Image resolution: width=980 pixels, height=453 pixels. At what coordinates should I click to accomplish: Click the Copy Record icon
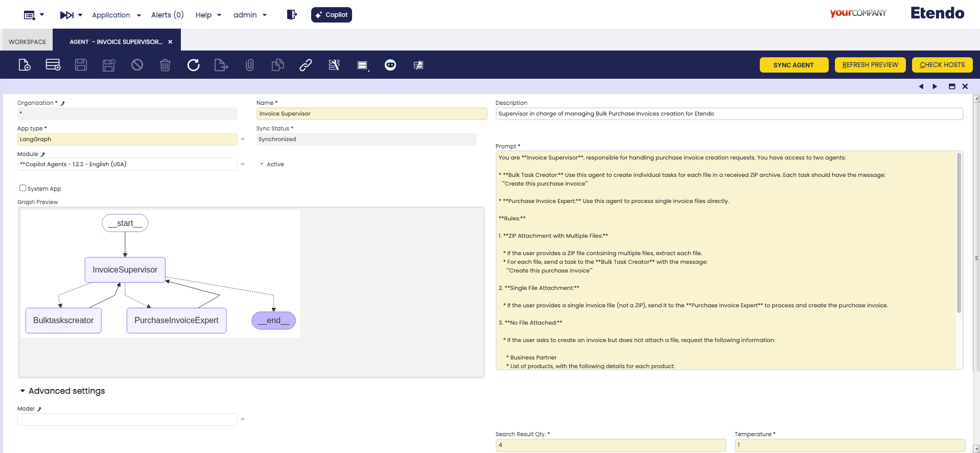pyautogui.click(x=277, y=65)
